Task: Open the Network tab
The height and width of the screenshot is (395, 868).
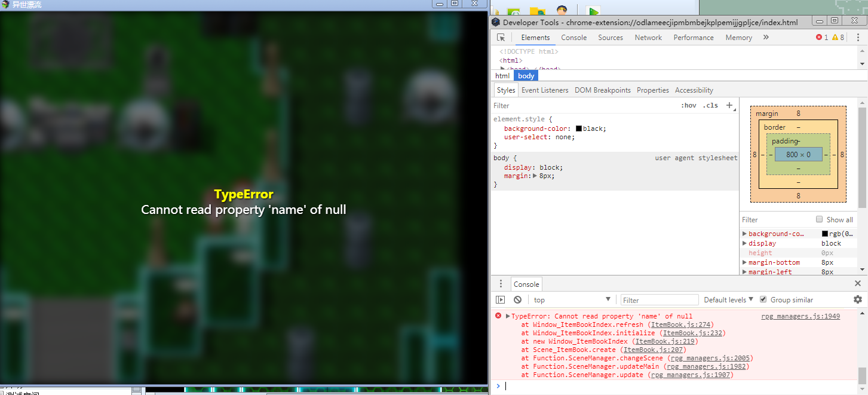Action: pyautogui.click(x=648, y=38)
